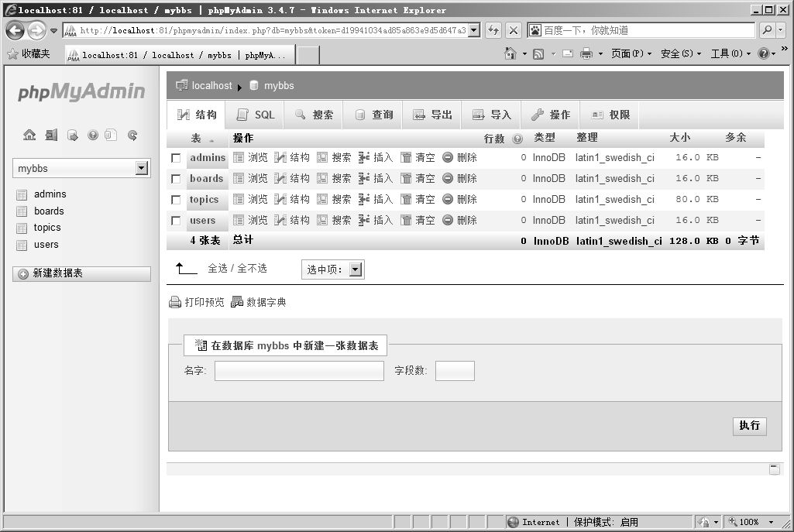Open the documentation help icon in sidebar
Screen dimensions: 794x532
tap(93, 135)
